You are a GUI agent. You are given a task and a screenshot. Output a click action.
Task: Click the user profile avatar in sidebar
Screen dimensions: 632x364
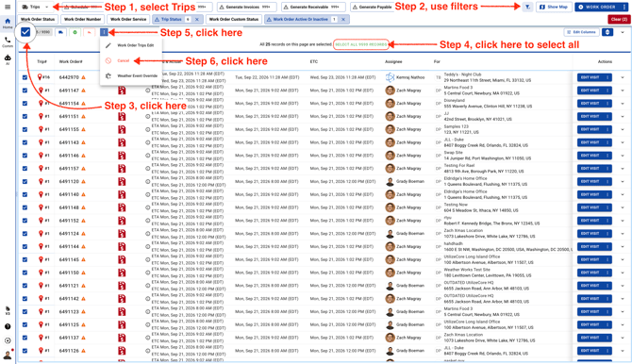[x=8, y=355]
